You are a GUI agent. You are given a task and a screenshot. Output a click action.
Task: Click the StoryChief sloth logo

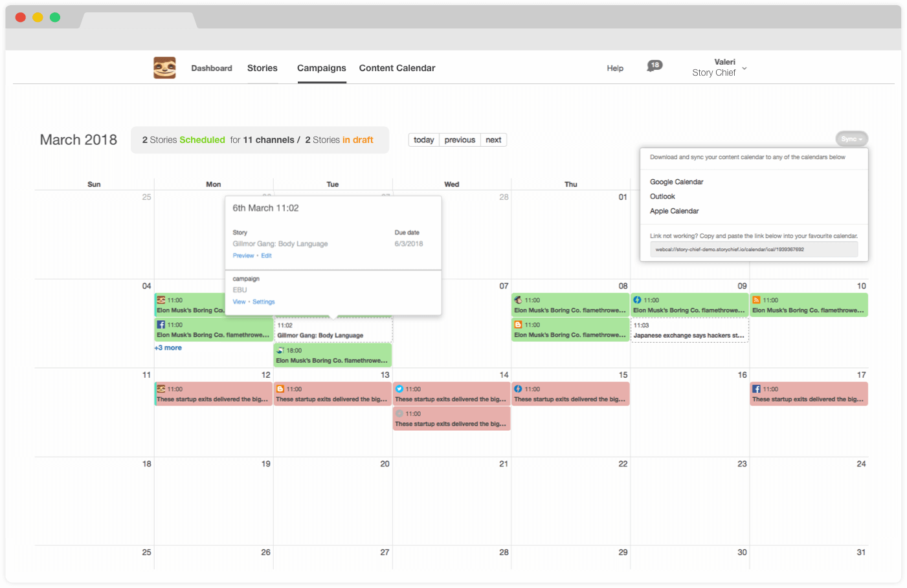(x=164, y=67)
